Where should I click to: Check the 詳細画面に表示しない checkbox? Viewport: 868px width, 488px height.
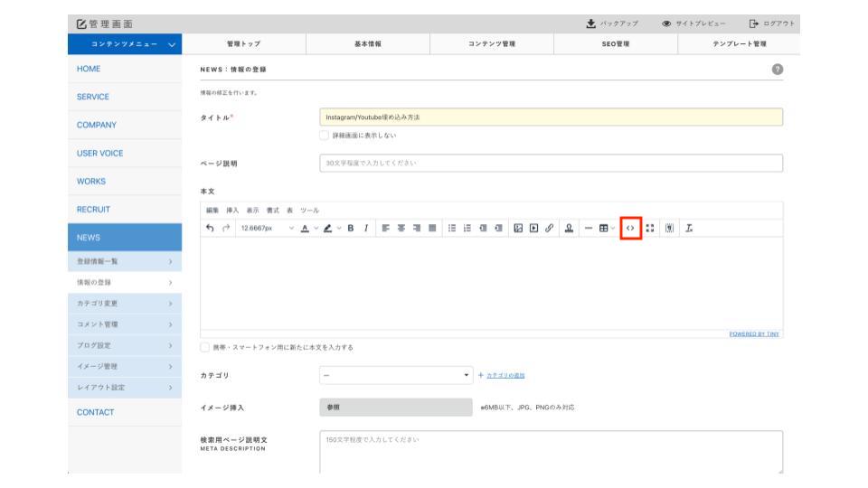click(x=325, y=135)
